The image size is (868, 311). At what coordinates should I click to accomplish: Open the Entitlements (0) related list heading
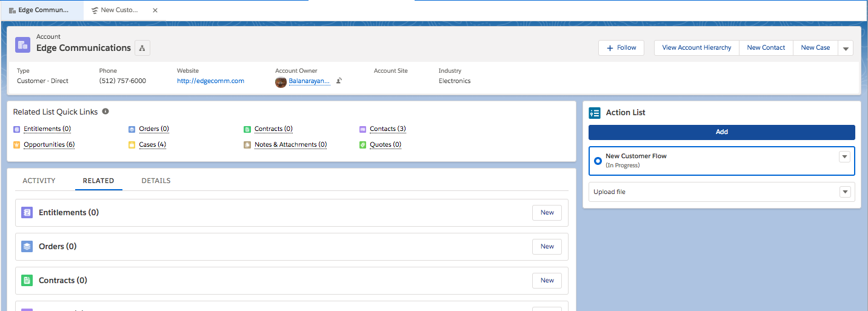tap(68, 213)
